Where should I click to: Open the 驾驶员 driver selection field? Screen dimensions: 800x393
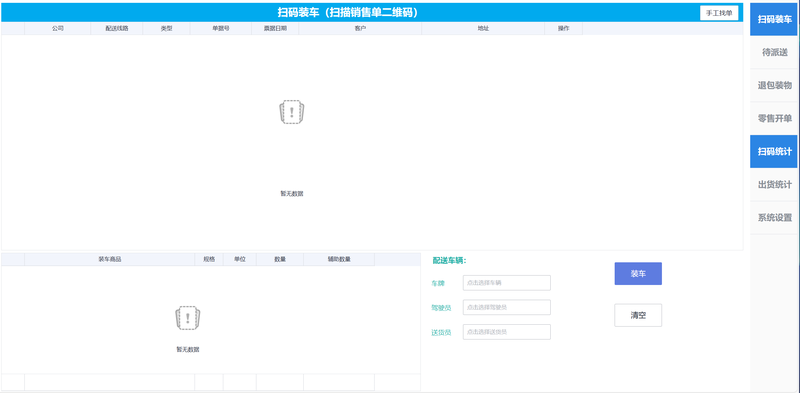pyautogui.click(x=507, y=307)
